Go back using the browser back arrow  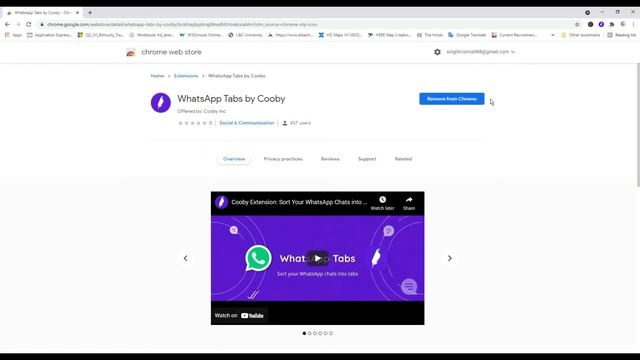pyautogui.click(x=7, y=24)
